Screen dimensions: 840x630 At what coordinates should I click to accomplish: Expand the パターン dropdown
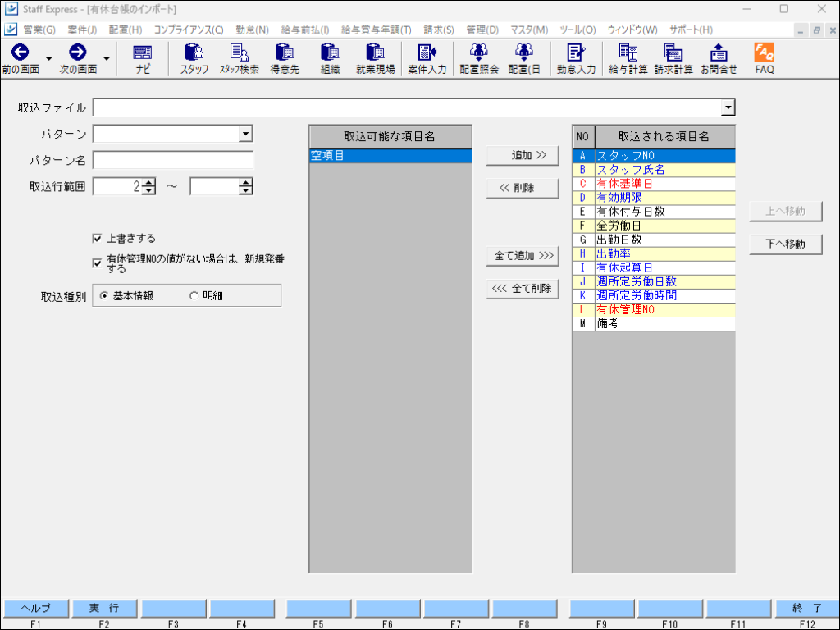[245, 134]
